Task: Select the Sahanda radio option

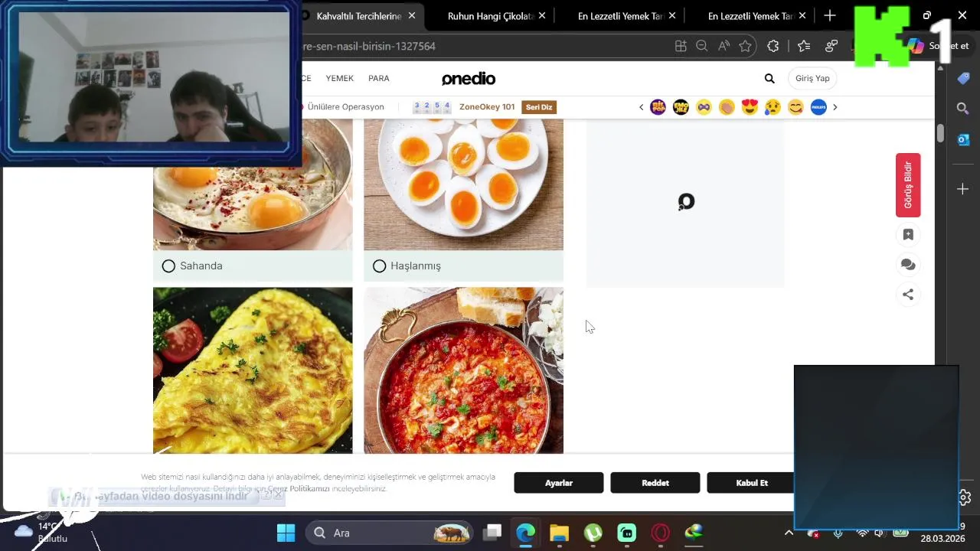Action: (168, 266)
